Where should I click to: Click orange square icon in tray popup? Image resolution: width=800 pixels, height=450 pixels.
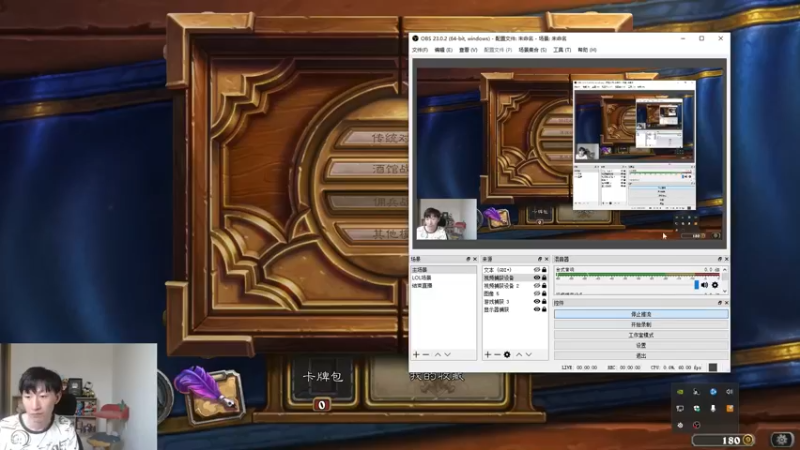point(730,408)
